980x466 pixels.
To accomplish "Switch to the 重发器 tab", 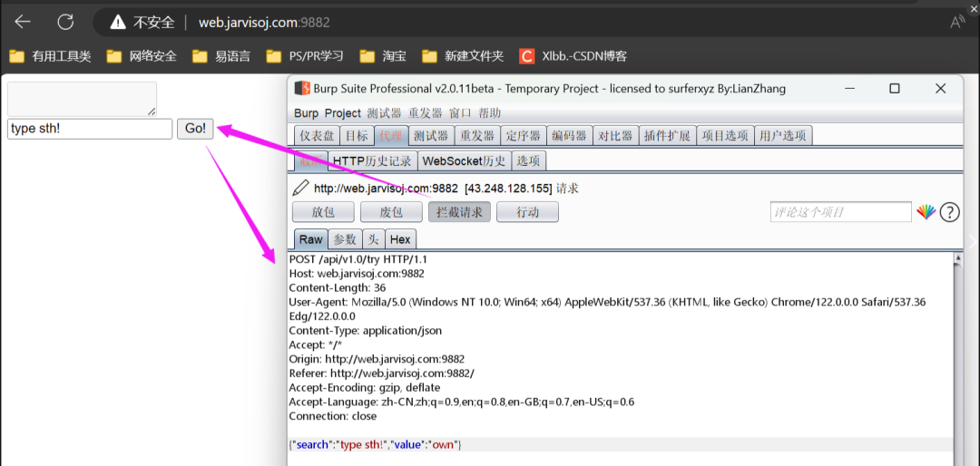I will [x=477, y=136].
